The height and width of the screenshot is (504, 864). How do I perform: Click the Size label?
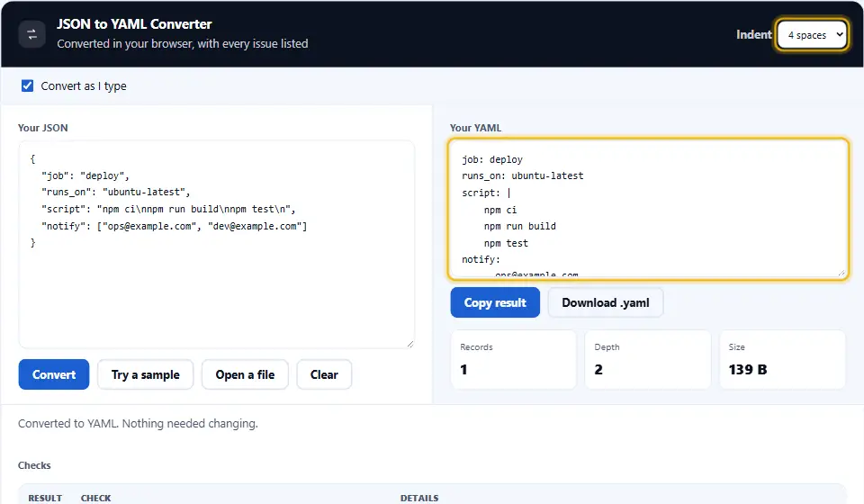pyautogui.click(x=737, y=347)
